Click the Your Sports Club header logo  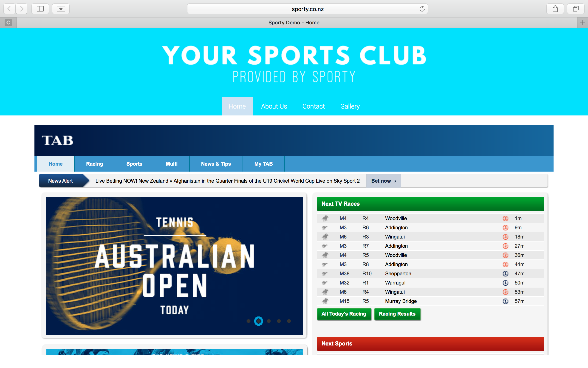point(294,64)
